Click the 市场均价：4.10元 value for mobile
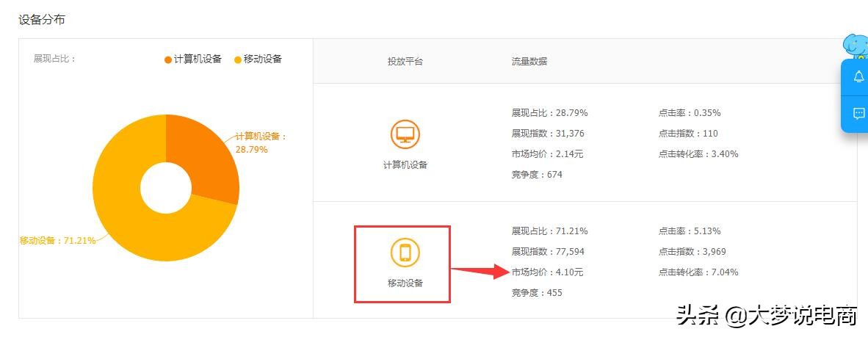This screenshot has width=868, height=337. (548, 272)
